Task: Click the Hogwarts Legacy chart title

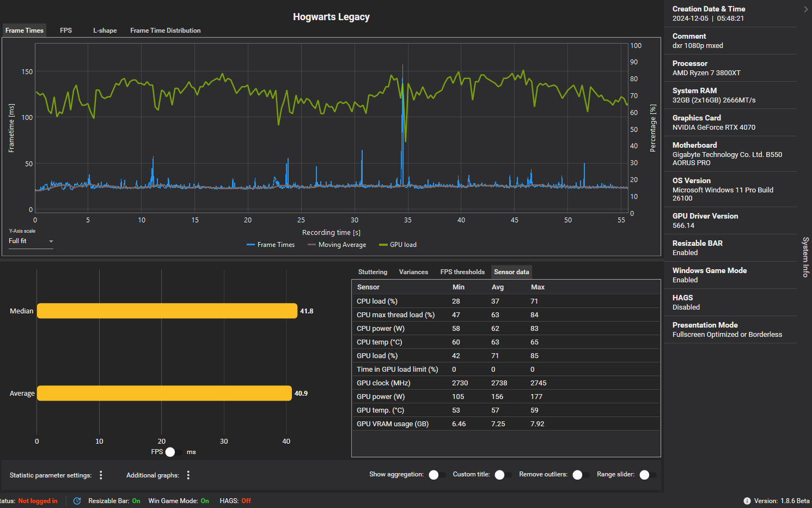Action: click(x=331, y=17)
